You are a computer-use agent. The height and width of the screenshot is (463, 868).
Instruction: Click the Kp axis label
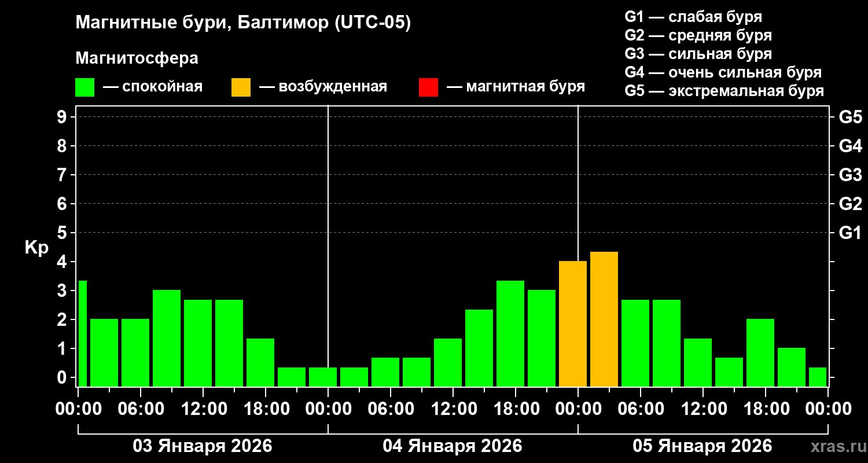(36, 248)
